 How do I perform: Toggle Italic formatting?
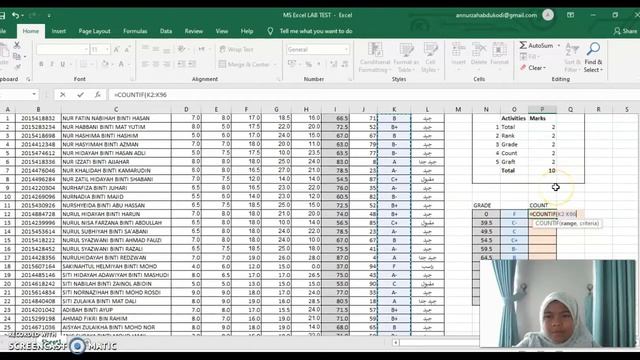[x=52, y=64]
